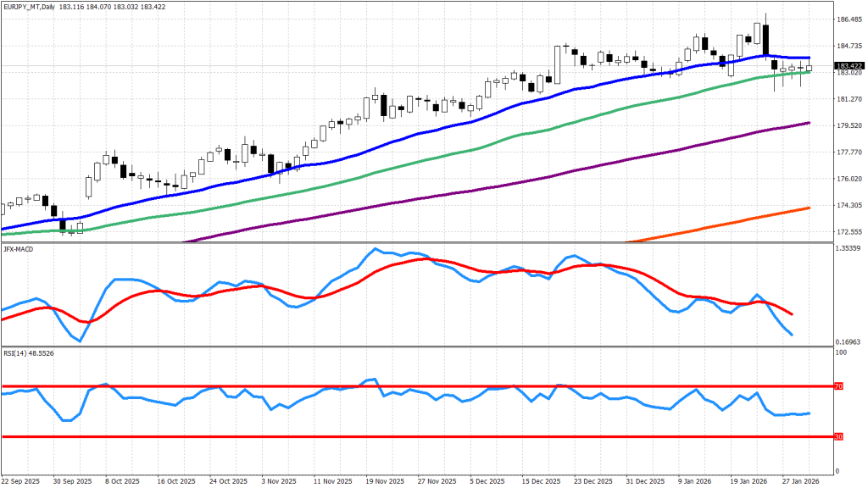The height and width of the screenshot is (488, 868).
Task: Select the red RSI 70 level line
Action: tap(254, 386)
